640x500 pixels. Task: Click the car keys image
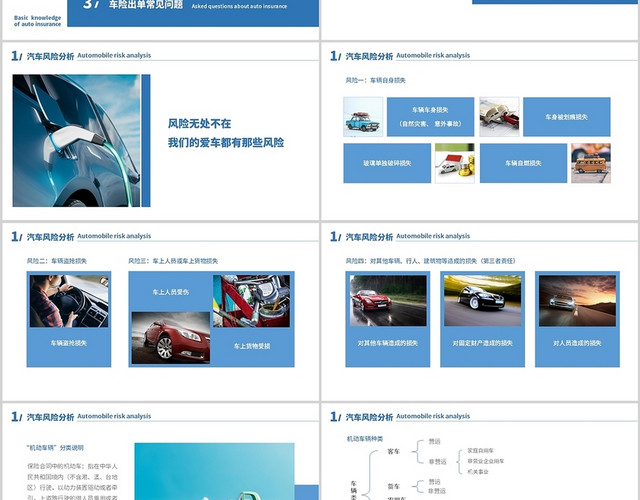click(x=499, y=117)
